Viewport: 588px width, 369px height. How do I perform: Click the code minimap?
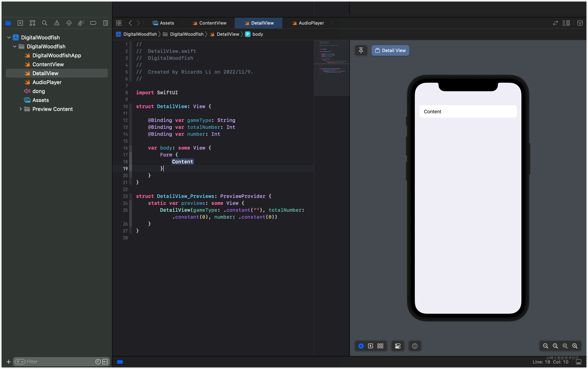pos(332,68)
